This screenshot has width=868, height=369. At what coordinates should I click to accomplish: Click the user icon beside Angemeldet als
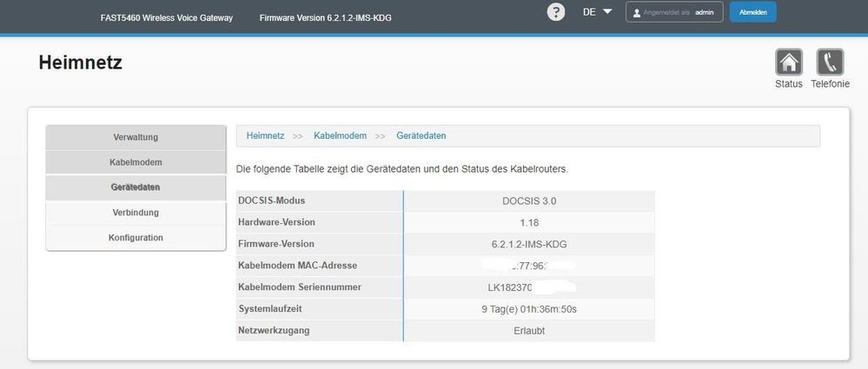pyautogui.click(x=637, y=12)
